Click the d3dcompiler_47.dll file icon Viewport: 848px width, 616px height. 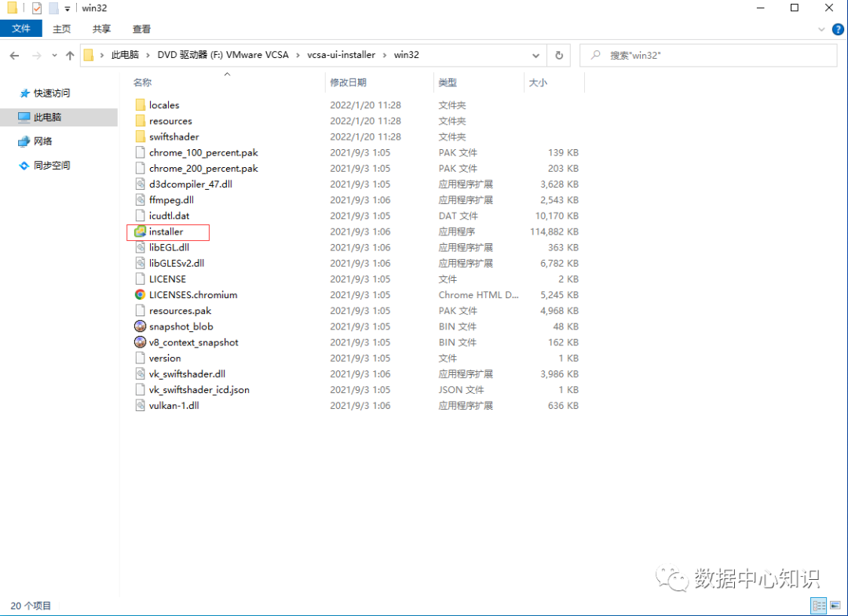click(140, 184)
